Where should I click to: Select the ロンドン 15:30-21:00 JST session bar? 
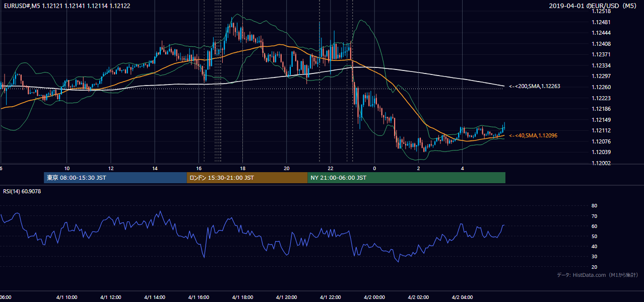point(247,178)
